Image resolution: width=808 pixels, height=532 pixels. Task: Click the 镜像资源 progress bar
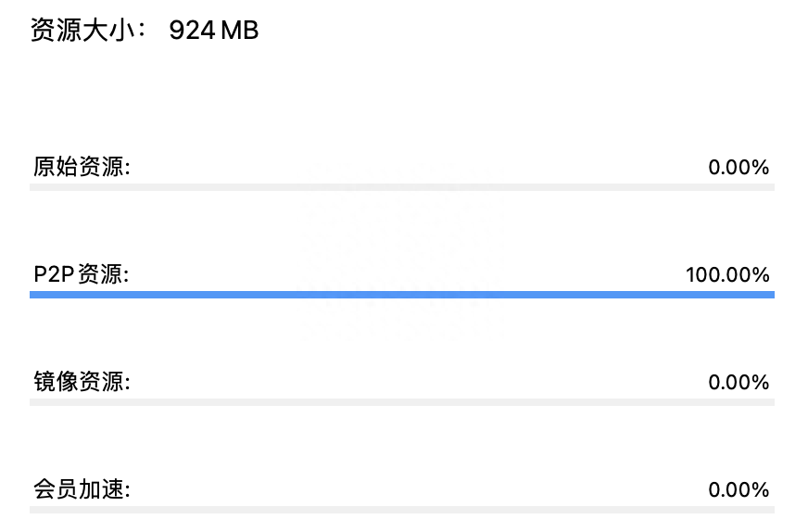click(x=402, y=402)
